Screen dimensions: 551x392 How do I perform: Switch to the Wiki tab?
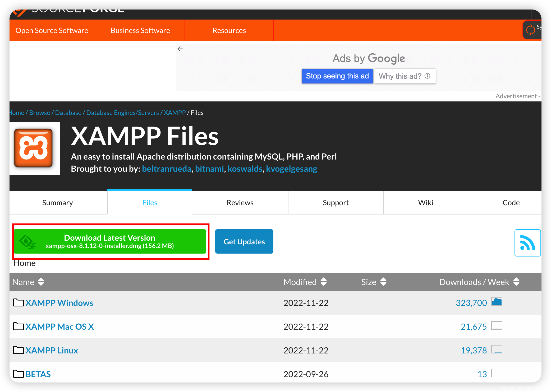[x=425, y=203]
